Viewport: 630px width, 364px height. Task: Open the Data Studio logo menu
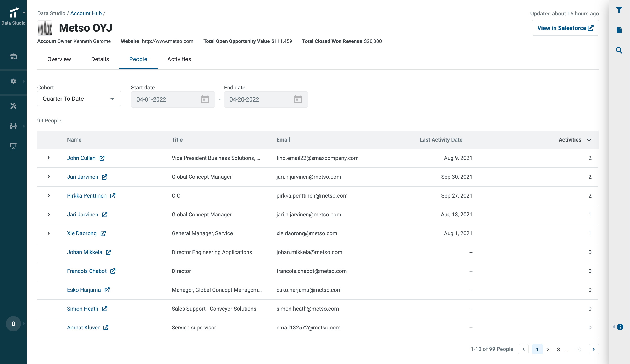click(x=14, y=16)
